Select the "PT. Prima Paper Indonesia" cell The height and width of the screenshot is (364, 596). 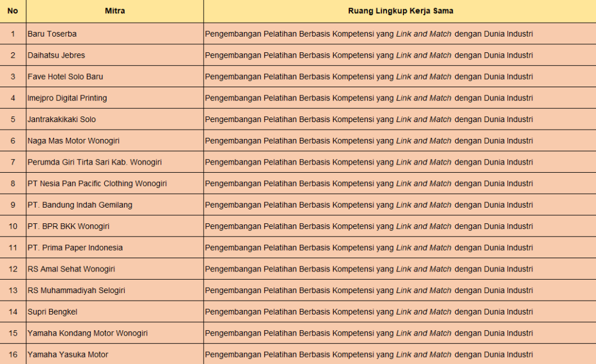coord(115,248)
